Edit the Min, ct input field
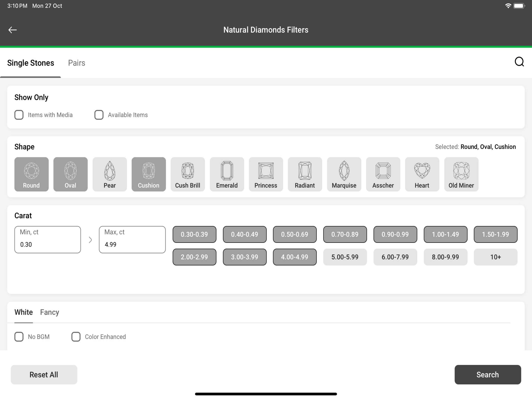 [48, 240]
